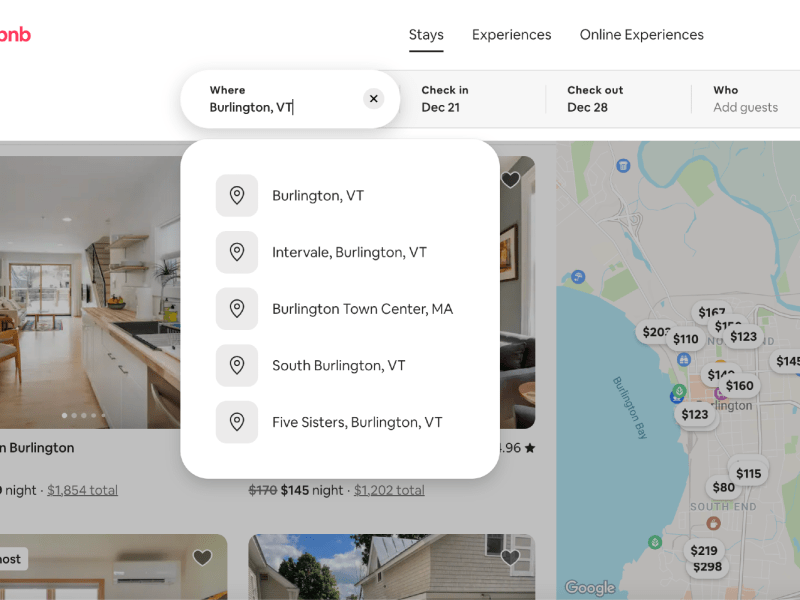800x600 pixels.
Task: Heart the bottom-right house listing
Action: pos(510,558)
